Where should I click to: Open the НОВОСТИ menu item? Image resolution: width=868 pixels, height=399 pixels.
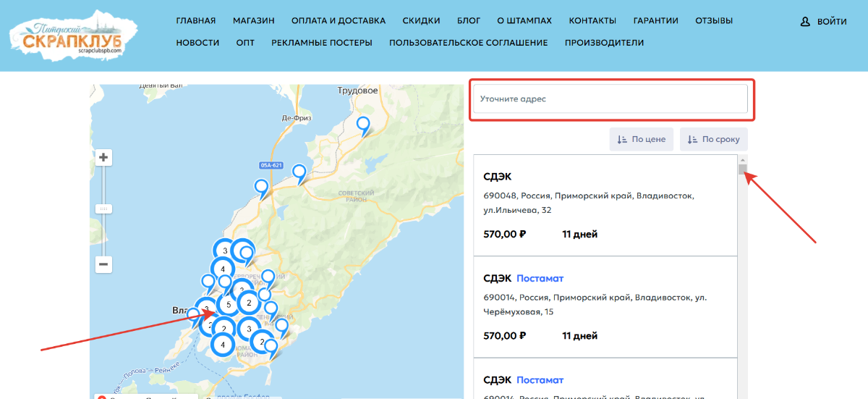point(197,43)
